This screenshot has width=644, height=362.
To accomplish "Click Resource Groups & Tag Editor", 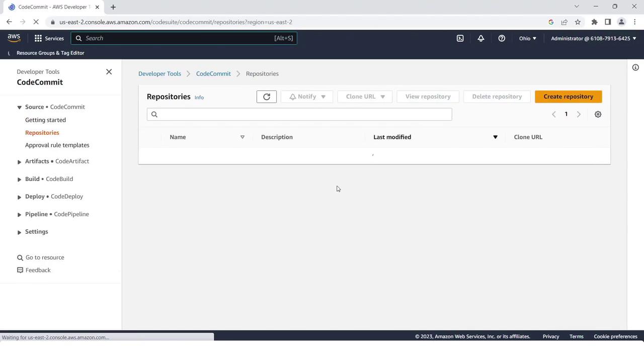I will click(50, 53).
